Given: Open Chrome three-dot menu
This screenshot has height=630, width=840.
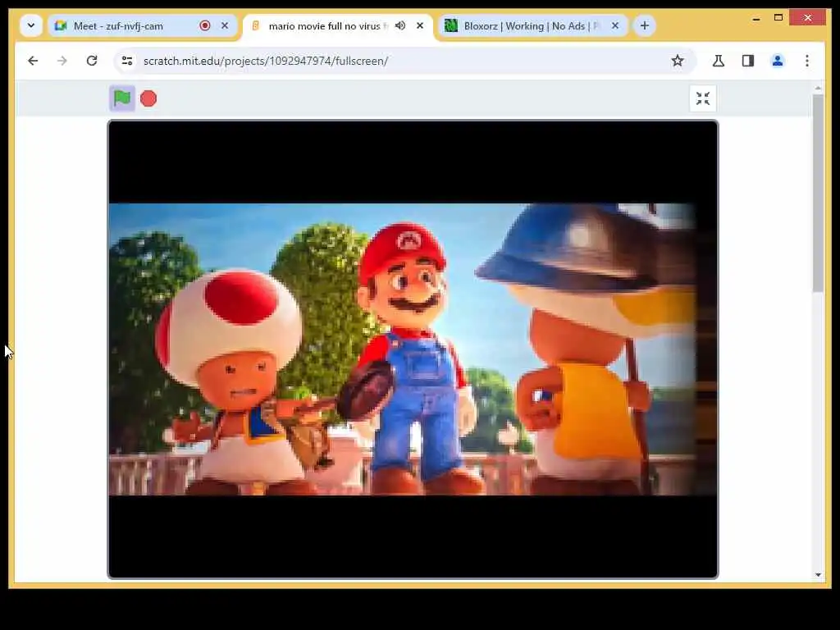Looking at the screenshot, I should click(x=807, y=61).
